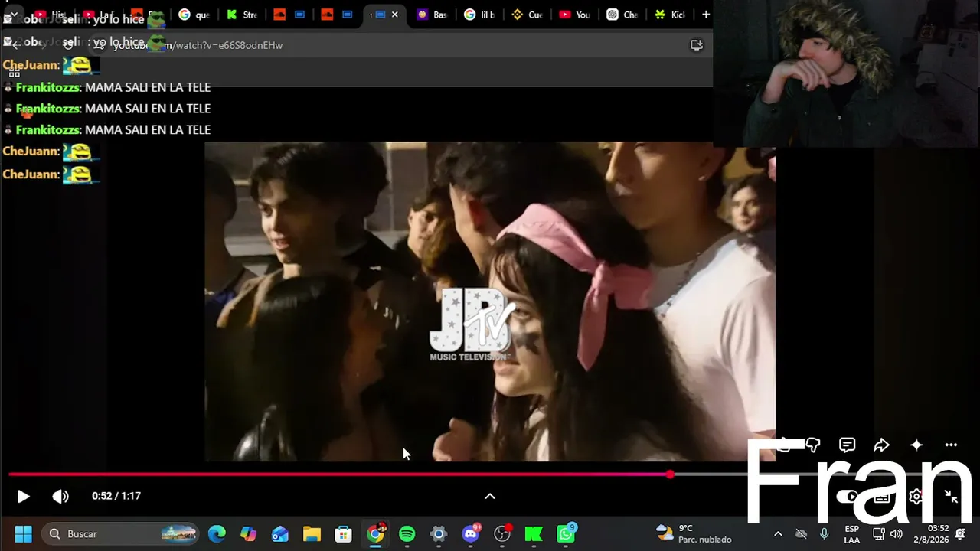This screenshot has height=551, width=980.
Task: Open the Kick app from the taskbar
Action: click(x=534, y=533)
